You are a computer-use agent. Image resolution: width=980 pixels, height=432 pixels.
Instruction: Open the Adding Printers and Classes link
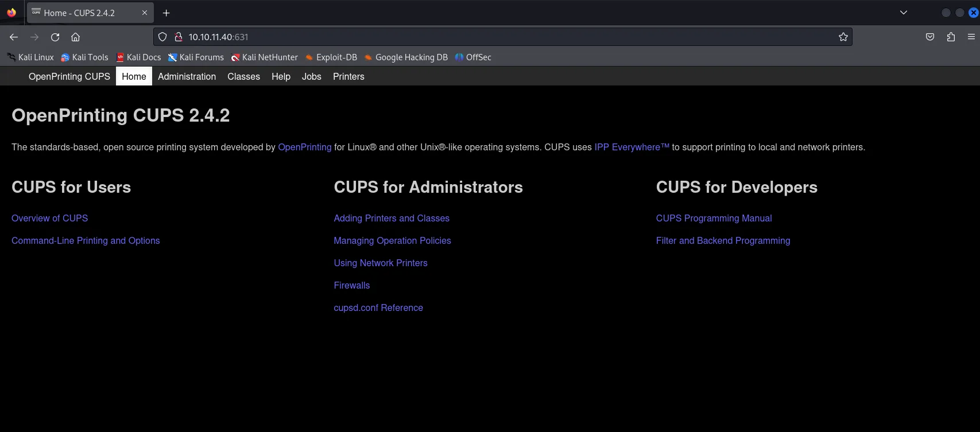[392, 219]
